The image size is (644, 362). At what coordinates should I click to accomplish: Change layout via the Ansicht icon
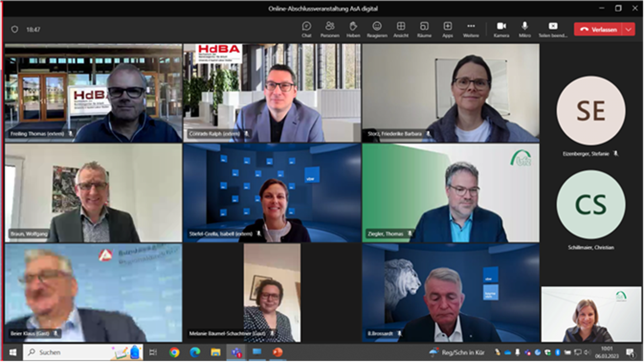(x=401, y=29)
